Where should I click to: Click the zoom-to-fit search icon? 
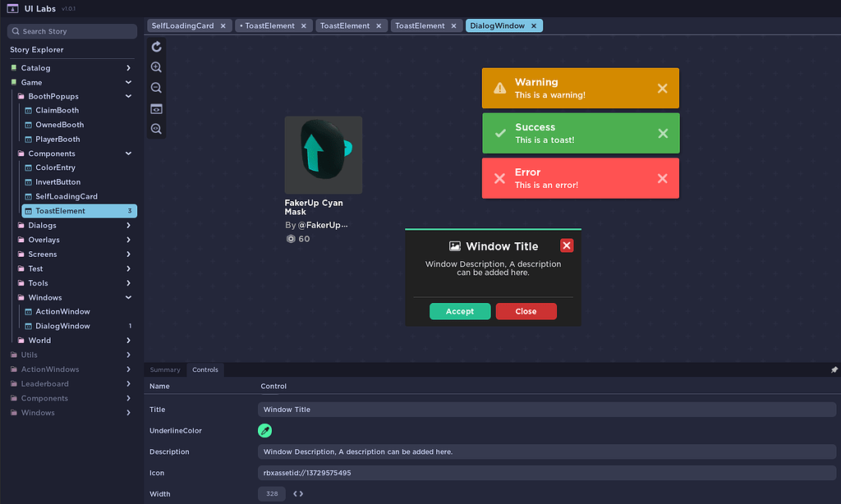click(156, 129)
